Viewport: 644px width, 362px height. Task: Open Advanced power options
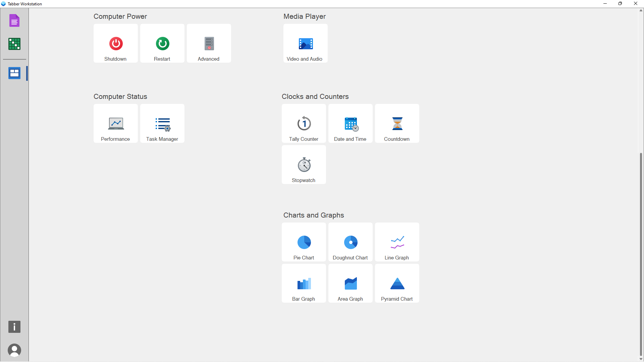[209, 43]
